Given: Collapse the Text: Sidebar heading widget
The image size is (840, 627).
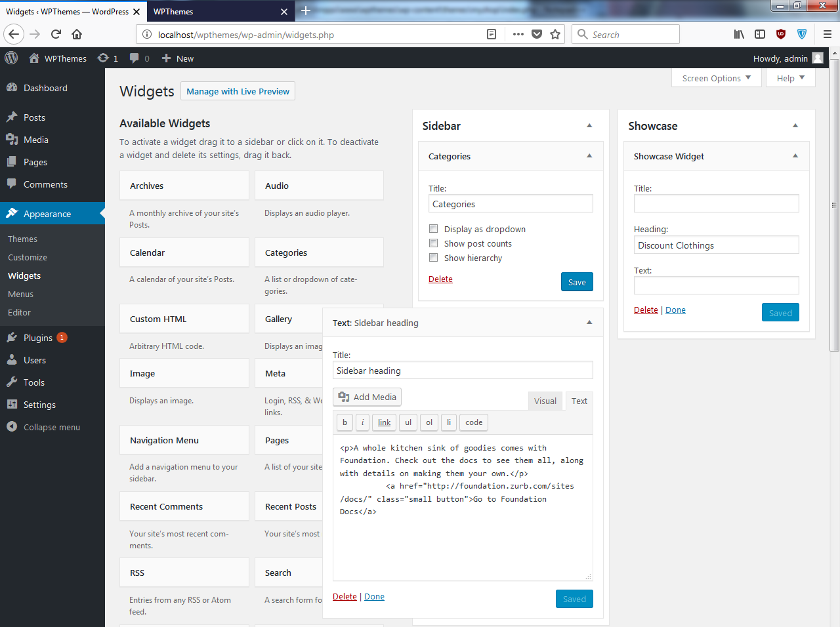Looking at the screenshot, I should (x=589, y=323).
